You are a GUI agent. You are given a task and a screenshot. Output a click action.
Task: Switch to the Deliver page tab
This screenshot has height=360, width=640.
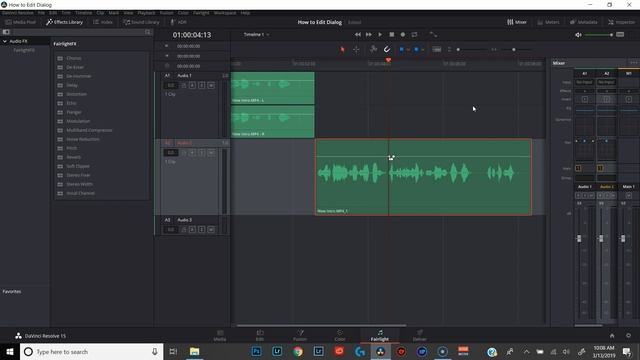(419, 335)
